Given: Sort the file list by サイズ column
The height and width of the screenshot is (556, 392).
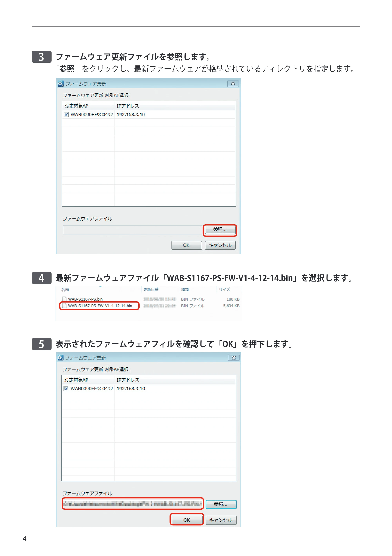Looking at the screenshot, I should [224, 290].
